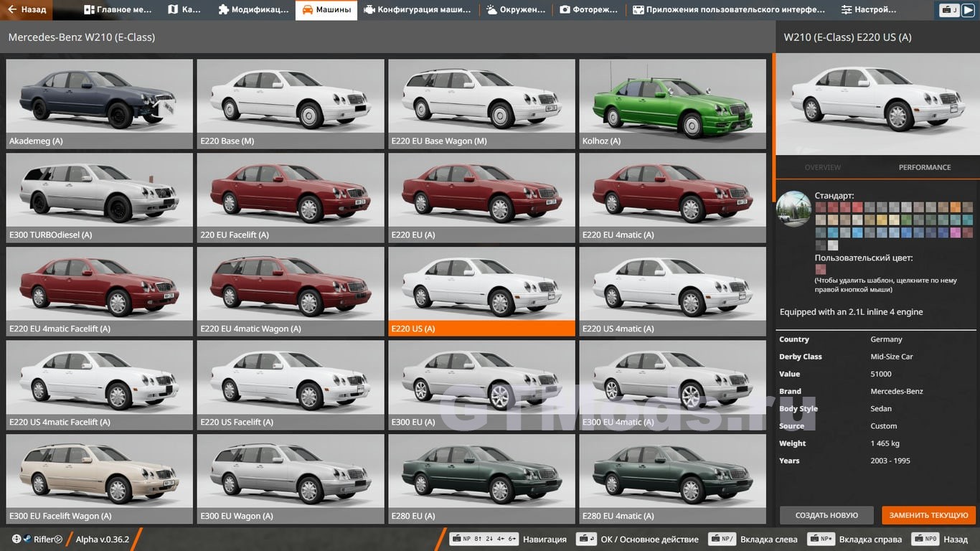Image resolution: width=980 pixels, height=551 pixels.
Task: Select the dark gray swatch in last standard row
Action: point(821,245)
